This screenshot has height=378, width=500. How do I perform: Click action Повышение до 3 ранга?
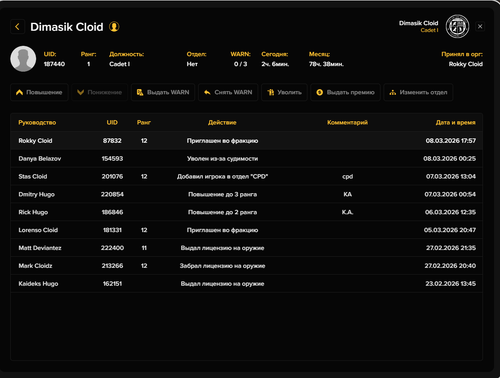[x=222, y=194]
